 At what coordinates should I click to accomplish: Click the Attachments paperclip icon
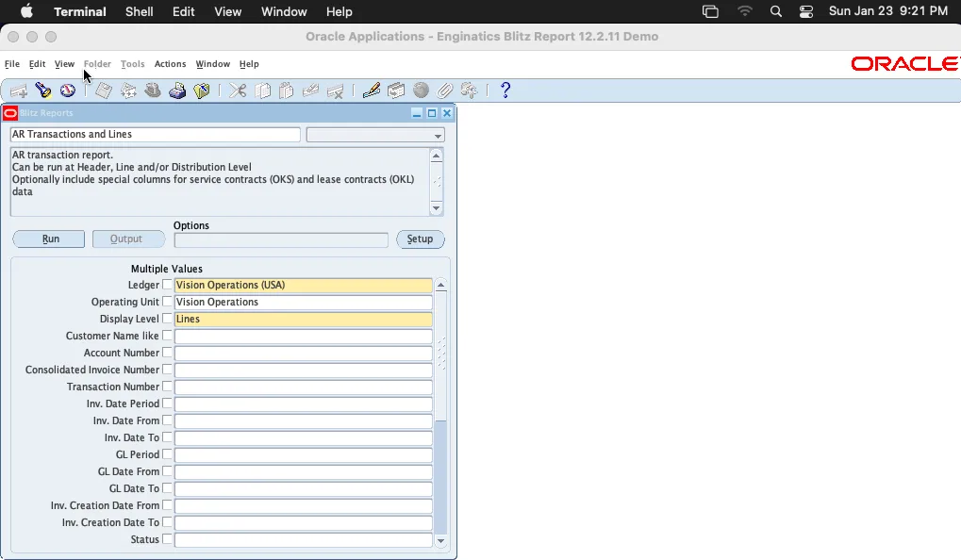point(444,91)
